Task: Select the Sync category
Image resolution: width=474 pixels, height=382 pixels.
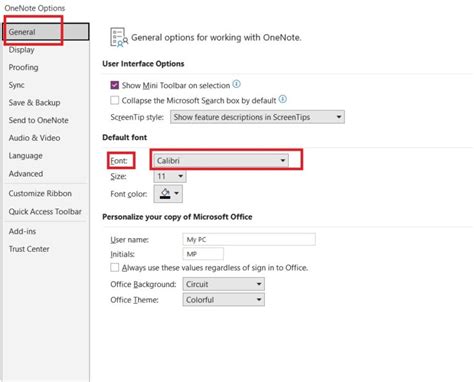Action: point(16,85)
